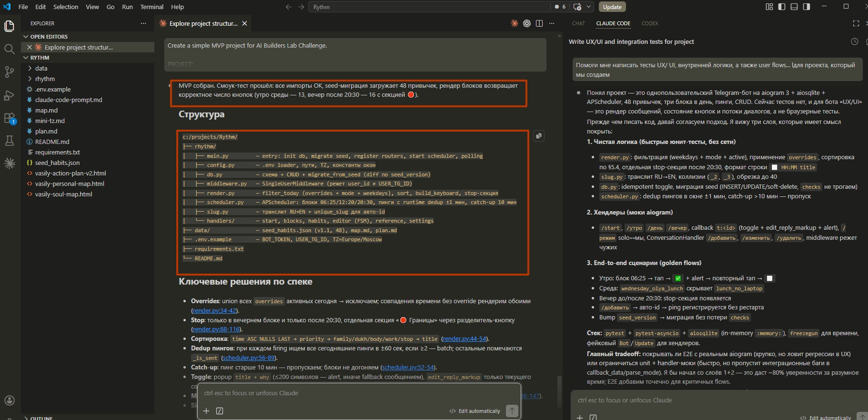Switch to the CODEX tab
868x420 pixels.
coord(650,23)
